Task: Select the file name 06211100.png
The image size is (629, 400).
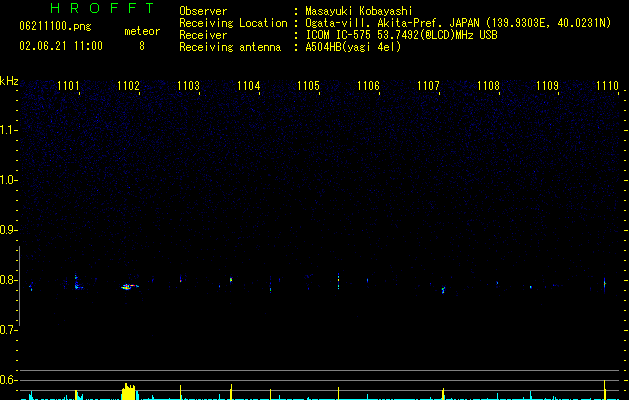Action: 55,26
